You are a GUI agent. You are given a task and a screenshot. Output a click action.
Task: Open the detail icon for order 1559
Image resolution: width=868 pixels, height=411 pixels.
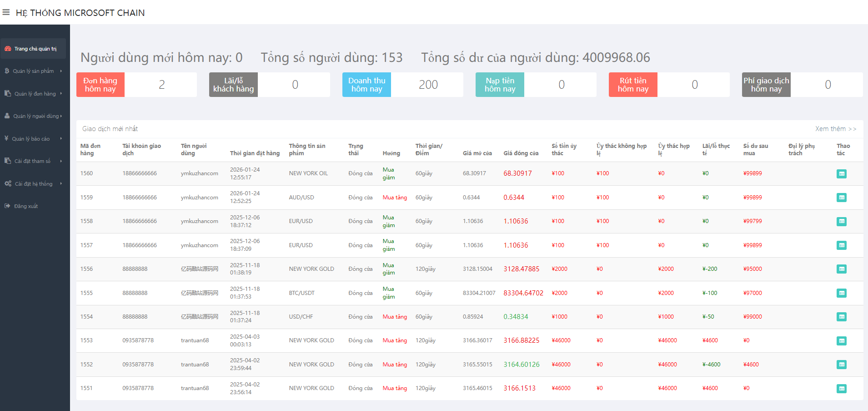coord(841,198)
